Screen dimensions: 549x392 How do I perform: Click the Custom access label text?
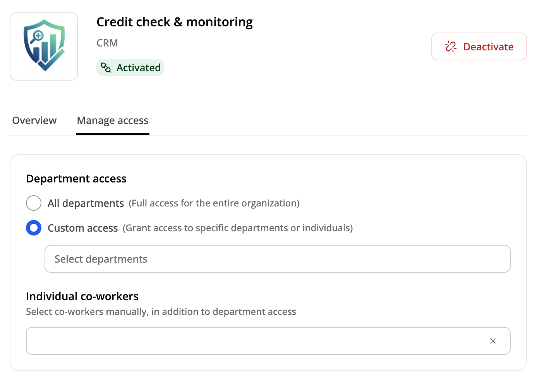tap(82, 228)
